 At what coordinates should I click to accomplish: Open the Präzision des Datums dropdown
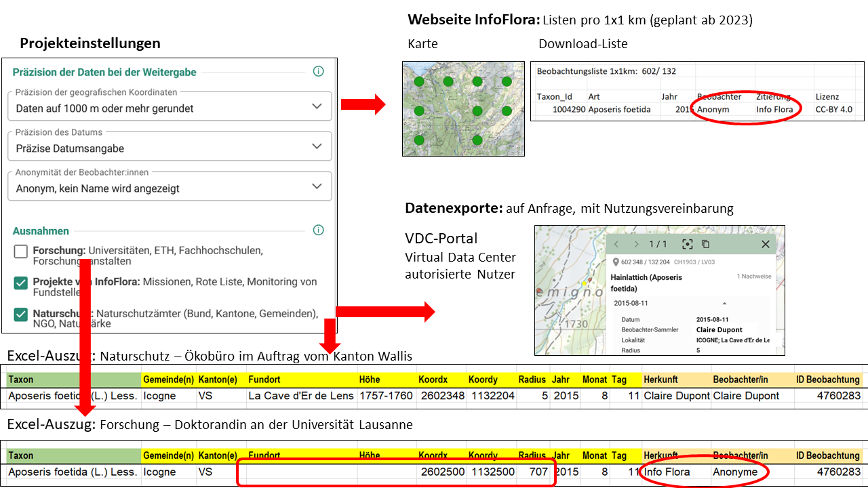[x=170, y=146]
